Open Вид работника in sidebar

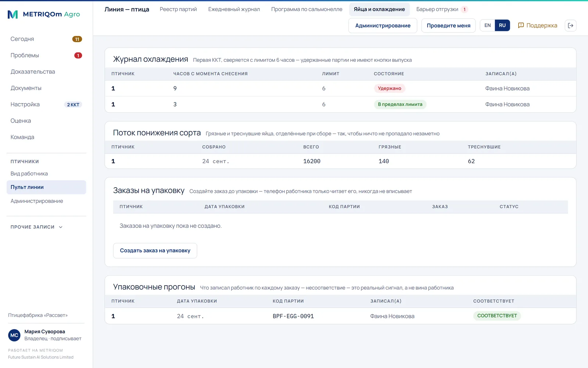(x=46, y=174)
